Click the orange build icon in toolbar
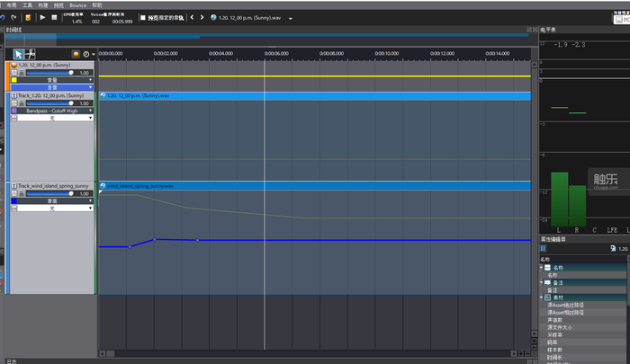The width and height of the screenshot is (630, 364). [30, 17]
